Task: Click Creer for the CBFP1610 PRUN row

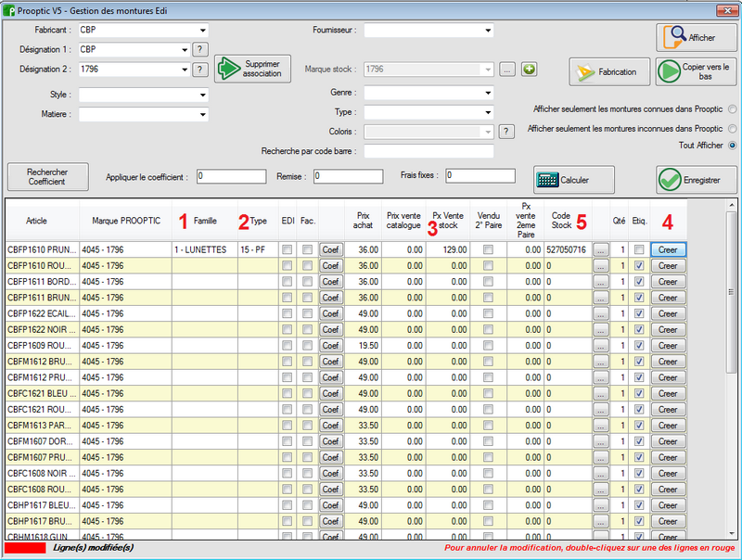Action: click(668, 249)
